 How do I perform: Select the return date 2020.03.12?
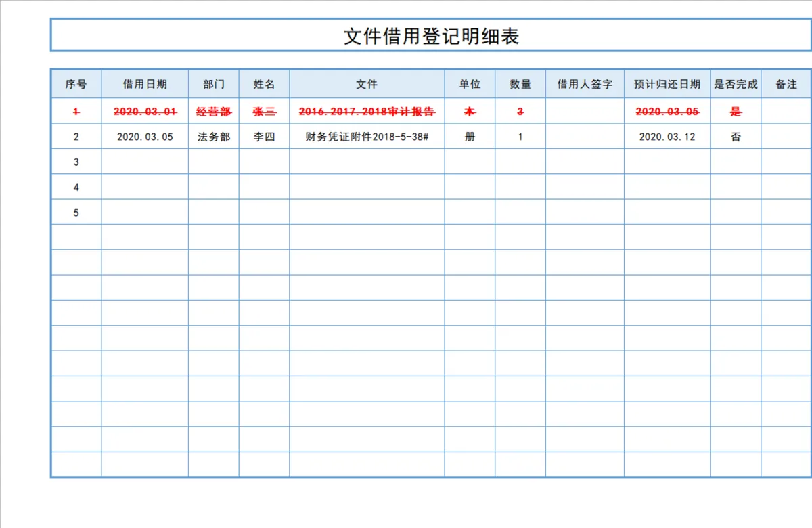click(x=667, y=136)
